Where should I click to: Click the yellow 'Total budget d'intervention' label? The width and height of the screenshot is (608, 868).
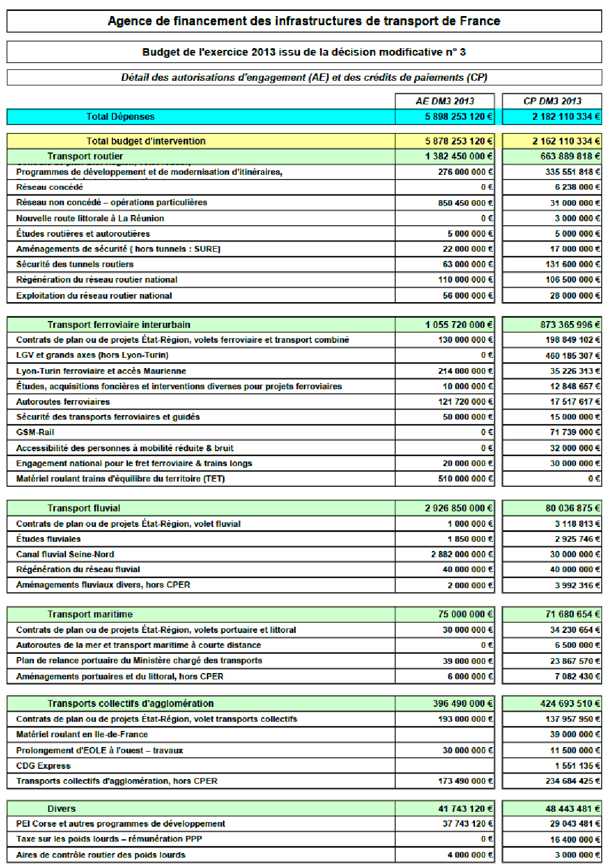tap(146, 141)
